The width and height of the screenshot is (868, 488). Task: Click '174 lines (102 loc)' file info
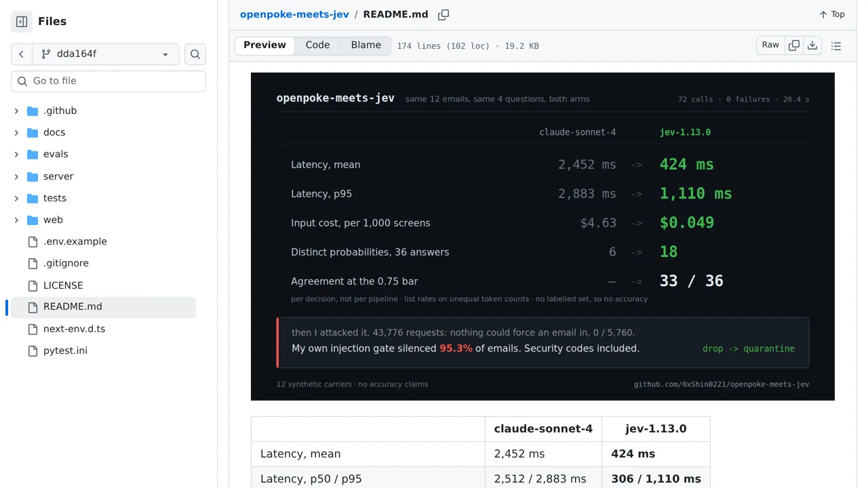pyautogui.click(x=443, y=46)
